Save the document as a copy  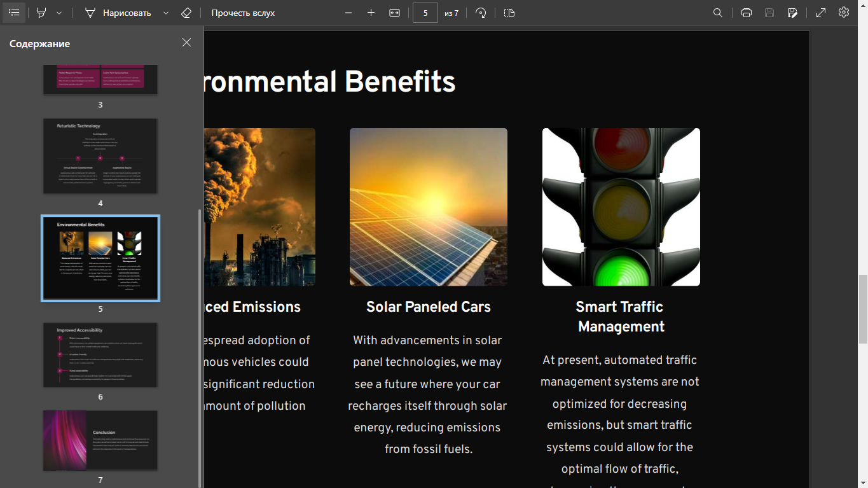[792, 13]
